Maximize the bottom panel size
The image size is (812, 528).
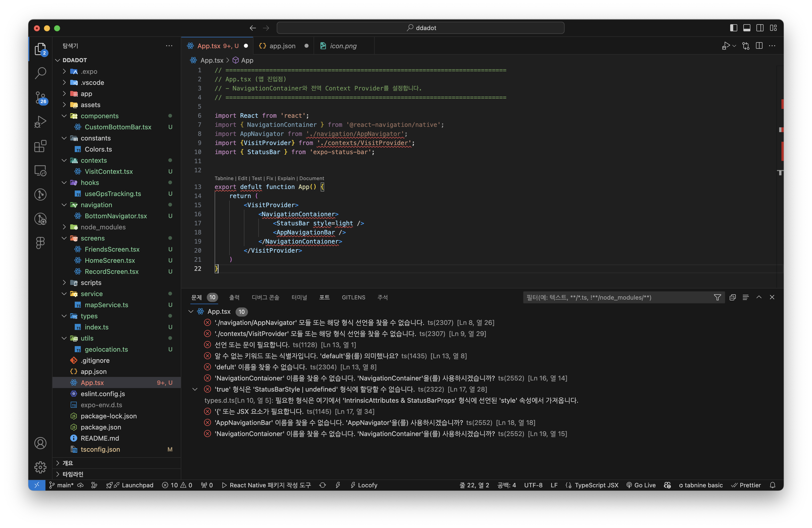pyautogui.click(x=759, y=297)
